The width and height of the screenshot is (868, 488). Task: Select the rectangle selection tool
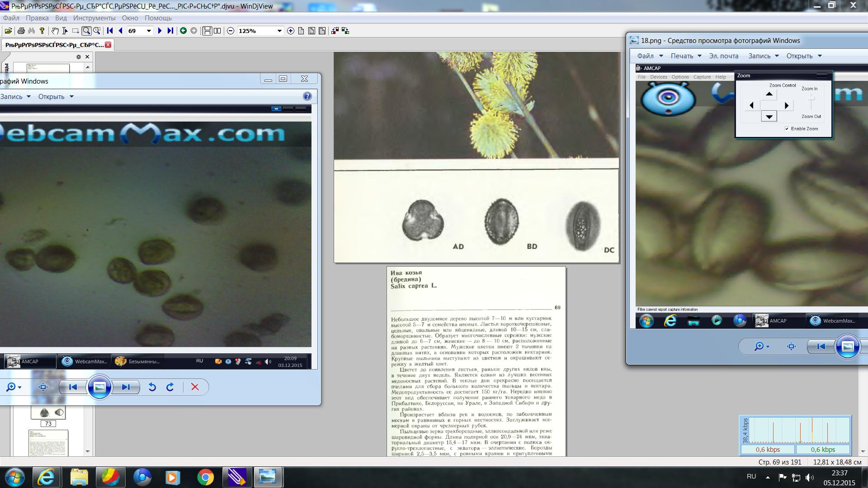coord(75,31)
